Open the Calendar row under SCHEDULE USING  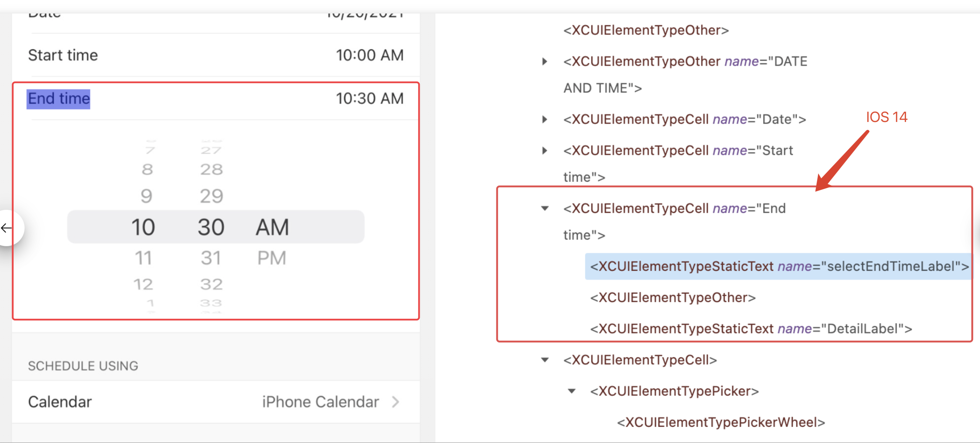(59, 402)
